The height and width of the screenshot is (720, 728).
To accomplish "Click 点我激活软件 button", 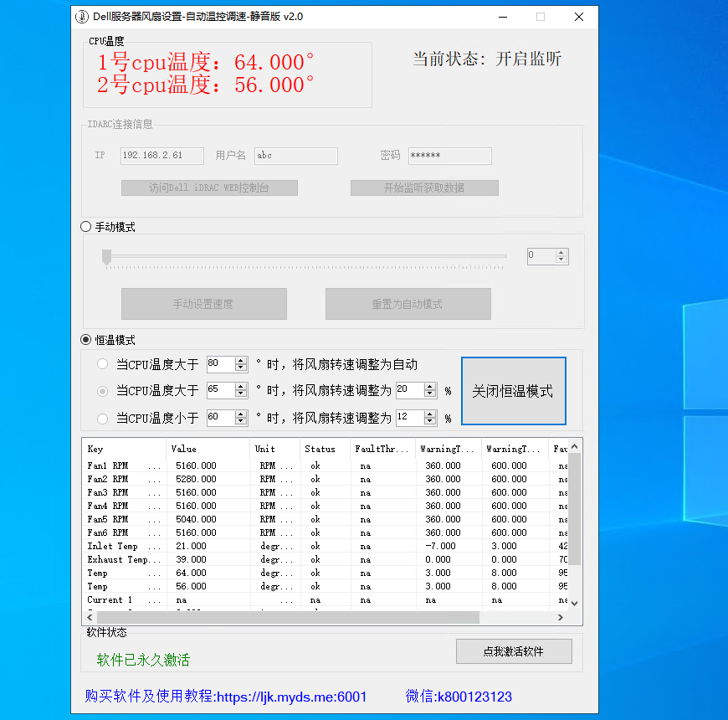I will 514,651.
